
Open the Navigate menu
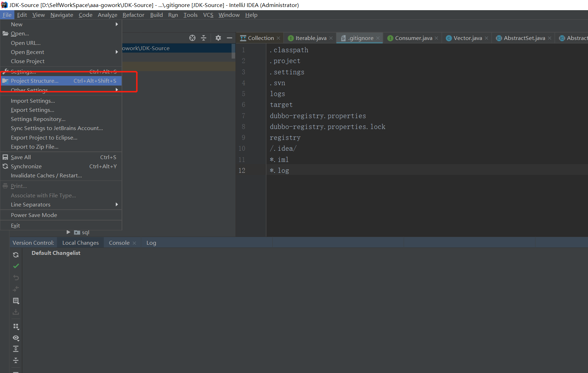click(62, 15)
